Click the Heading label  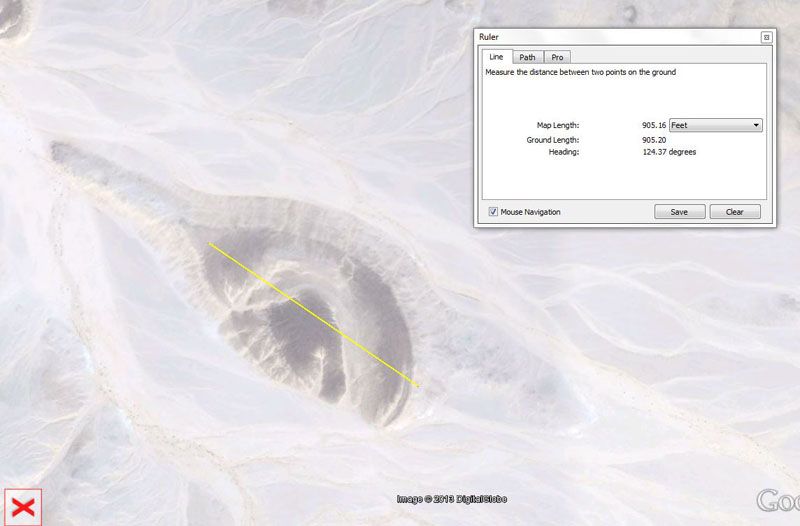pos(564,152)
